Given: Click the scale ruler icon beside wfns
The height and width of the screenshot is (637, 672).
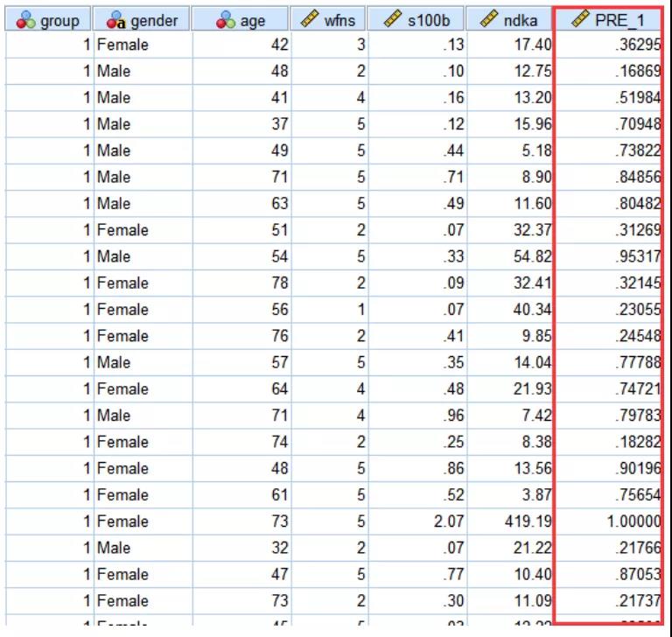Looking at the screenshot, I should tap(310, 21).
